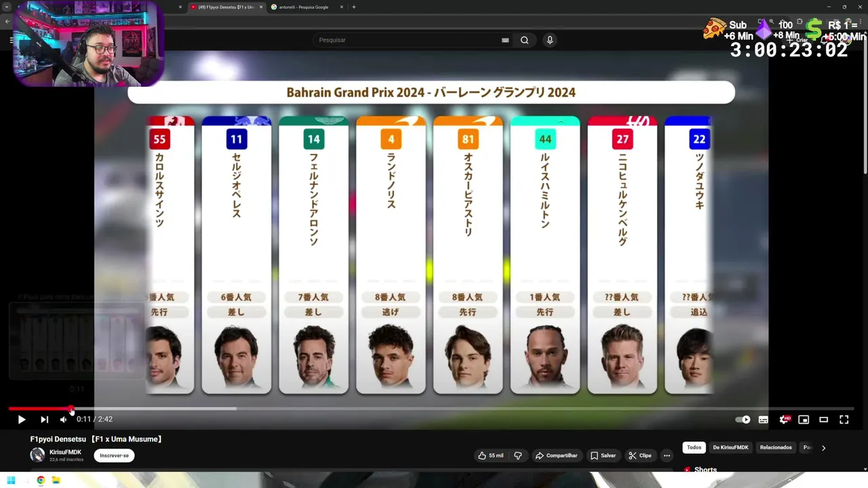
Task: Click the Shorts section heading
Action: (705, 470)
